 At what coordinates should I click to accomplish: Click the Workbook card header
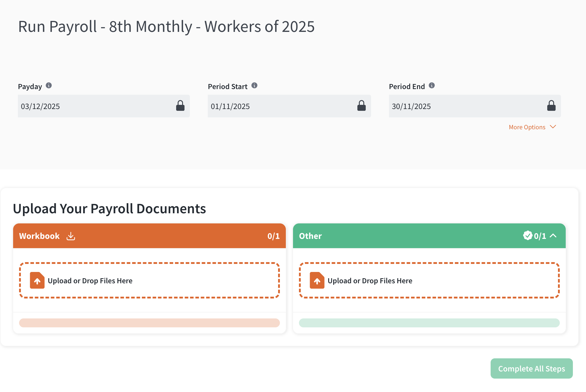pyautogui.click(x=149, y=236)
